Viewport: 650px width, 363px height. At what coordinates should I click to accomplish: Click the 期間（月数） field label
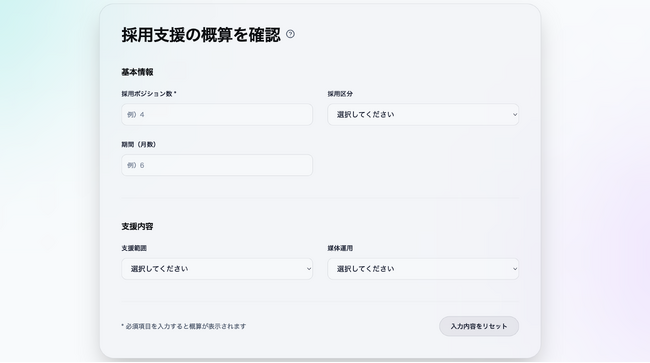click(x=138, y=145)
